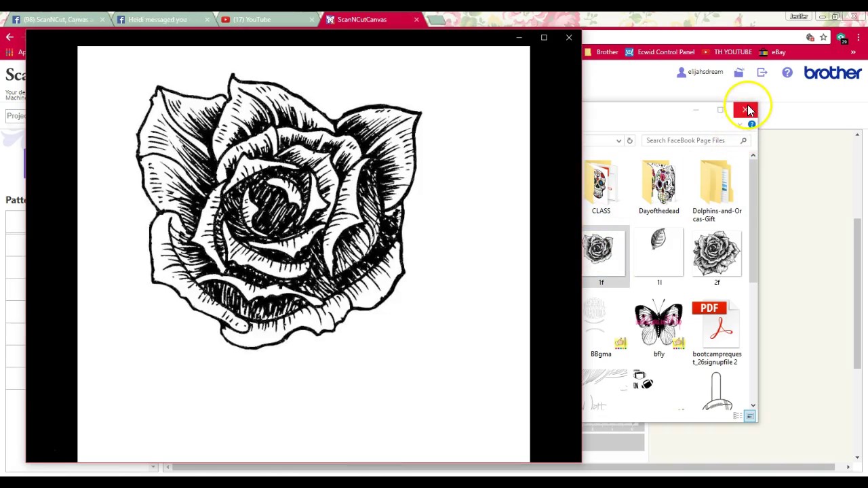Open the project folder icon in ScanNCutCanvas
Viewport: 868px width, 488px height.
tap(739, 72)
